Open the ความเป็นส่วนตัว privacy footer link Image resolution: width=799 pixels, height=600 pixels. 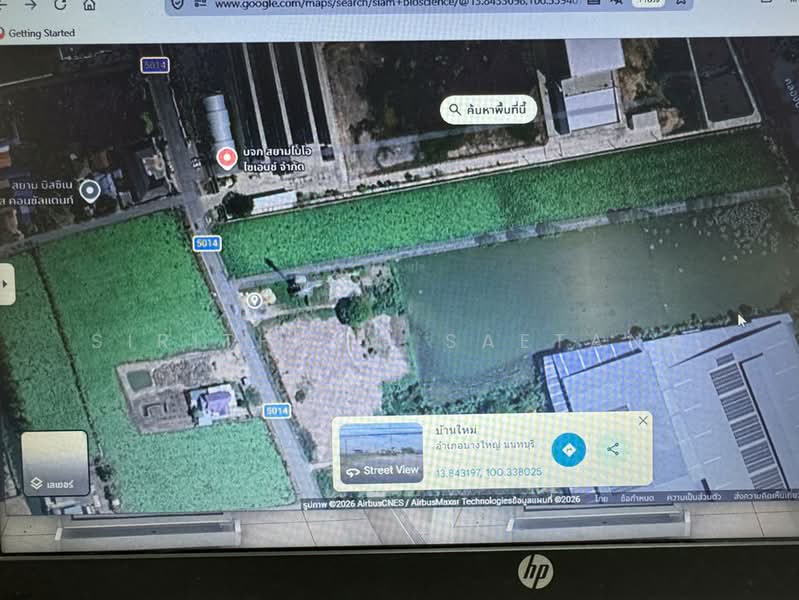pos(694,497)
